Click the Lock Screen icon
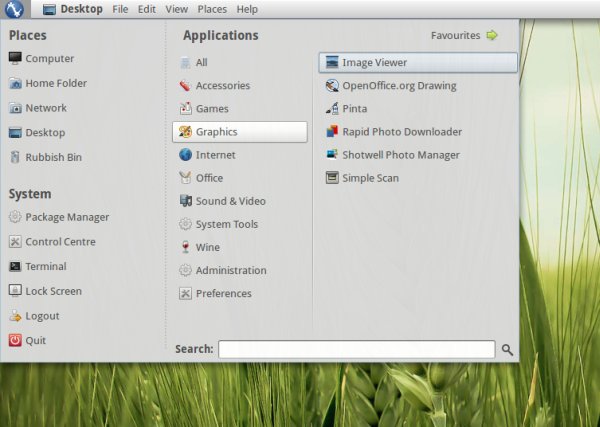The height and width of the screenshot is (427, 600). pos(15,291)
